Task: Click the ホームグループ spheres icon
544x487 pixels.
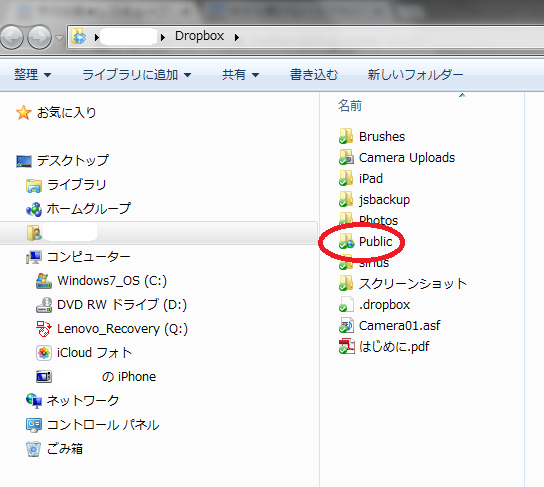Action: click(34, 209)
